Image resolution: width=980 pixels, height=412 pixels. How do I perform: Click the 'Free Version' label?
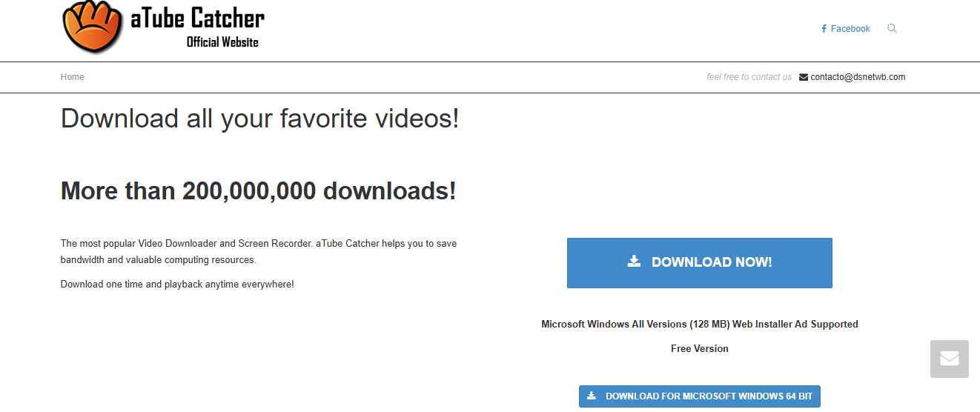pyautogui.click(x=700, y=348)
